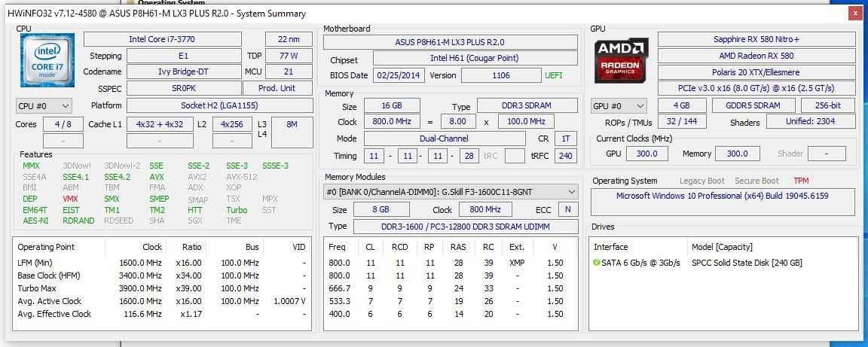Viewport: 868px width, 347px height.
Task: Click the GPU memory 4 GB field
Action: [682, 105]
